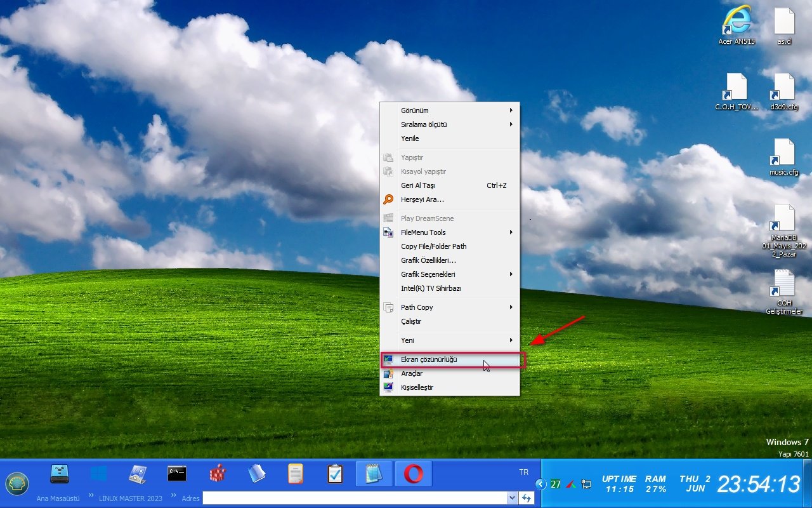Image resolution: width=812 pixels, height=508 pixels.
Task: Click the green 27 tray icon
Action: 556,484
